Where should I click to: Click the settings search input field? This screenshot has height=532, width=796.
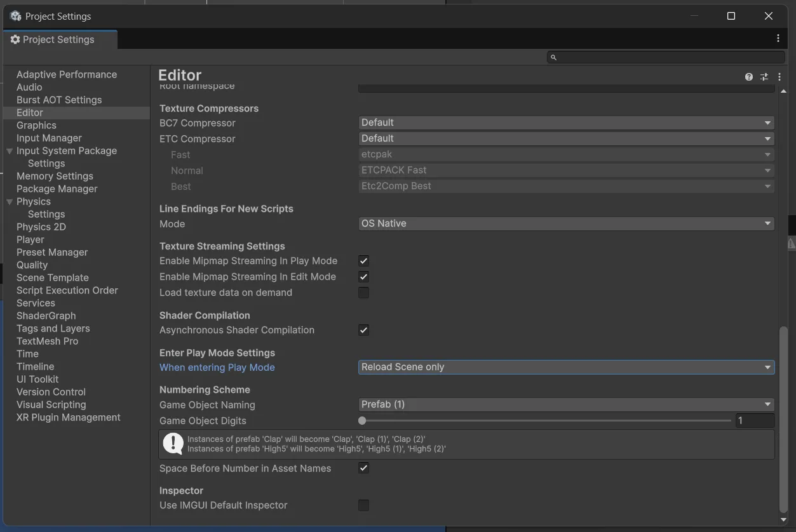pyautogui.click(x=667, y=58)
